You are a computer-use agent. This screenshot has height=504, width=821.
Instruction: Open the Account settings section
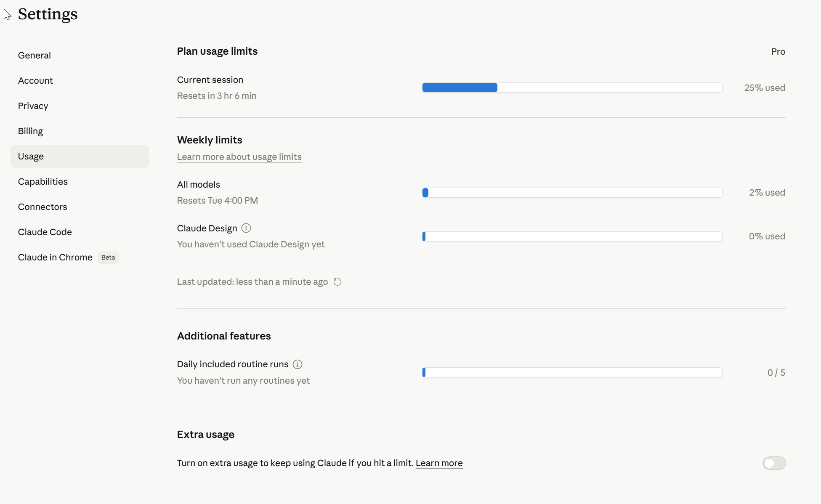point(35,81)
